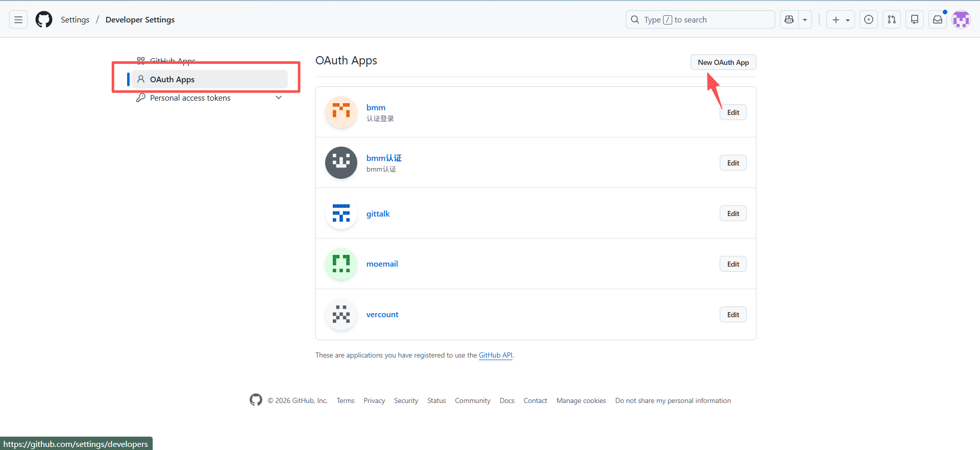The image size is (980, 450).
Task: Expand Personal access tokens section
Action: (x=279, y=98)
